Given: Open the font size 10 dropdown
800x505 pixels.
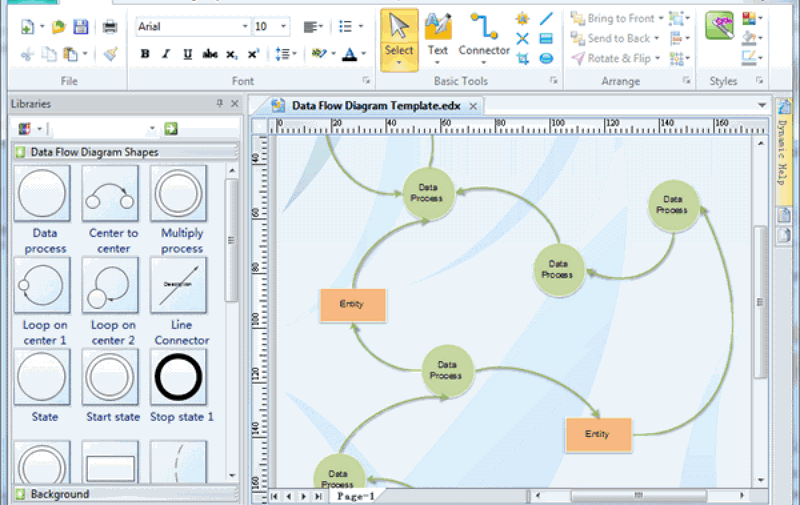Looking at the screenshot, I should 283,27.
